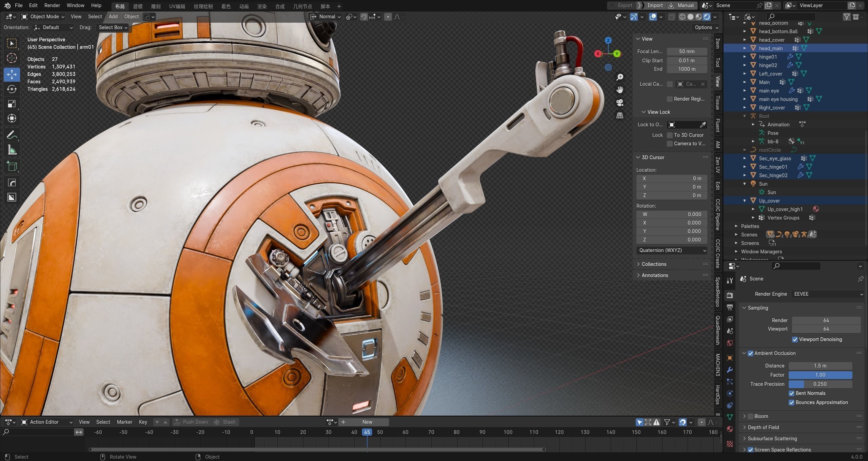Click the eyedropper in Lock to Object field
The image size is (868, 461).
coord(703,125)
